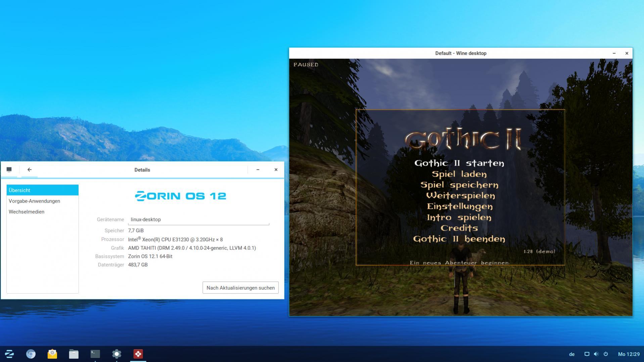The image size is (644, 362).
Task: Click the 'Ein neues Abenteuer beginnen' hint text
Action: pos(460,263)
